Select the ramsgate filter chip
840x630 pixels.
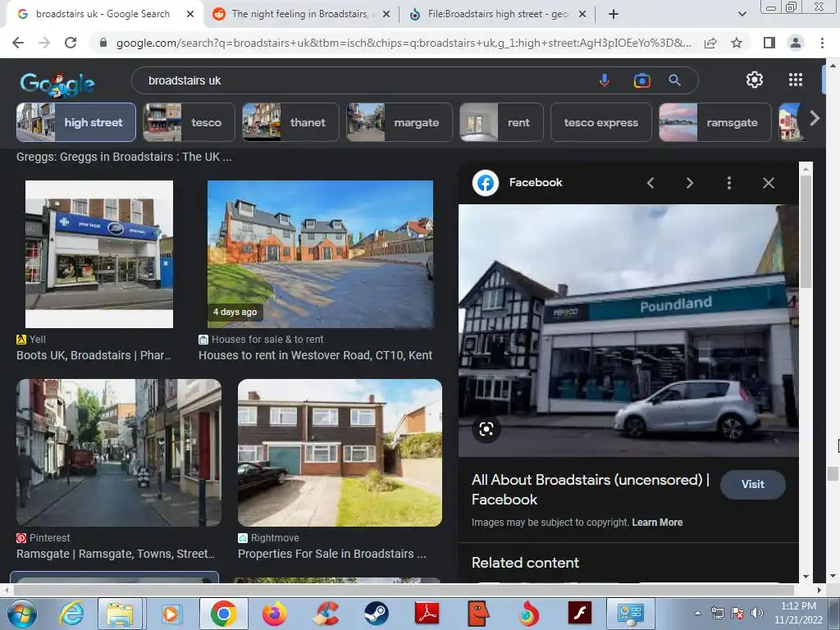click(714, 123)
